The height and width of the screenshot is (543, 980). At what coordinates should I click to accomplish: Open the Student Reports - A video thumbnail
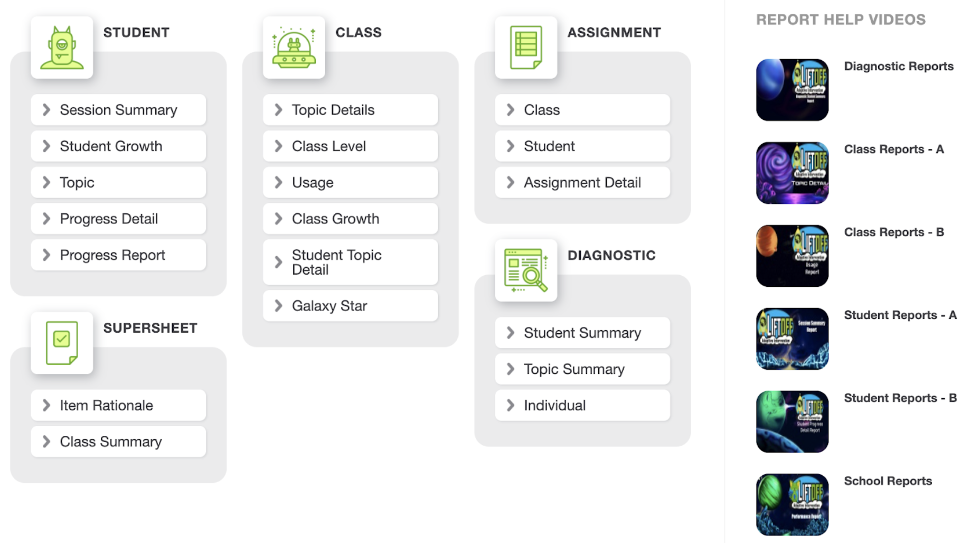click(x=792, y=339)
